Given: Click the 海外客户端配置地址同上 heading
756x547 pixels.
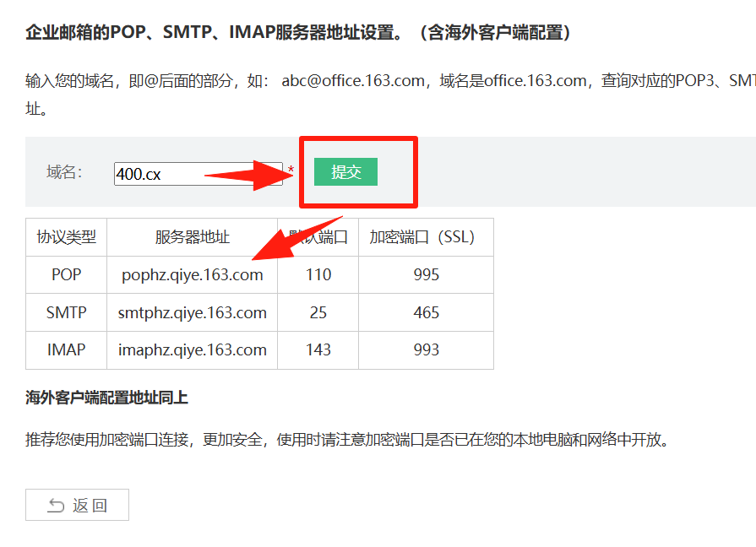Looking at the screenshot, I should [106, 398].
